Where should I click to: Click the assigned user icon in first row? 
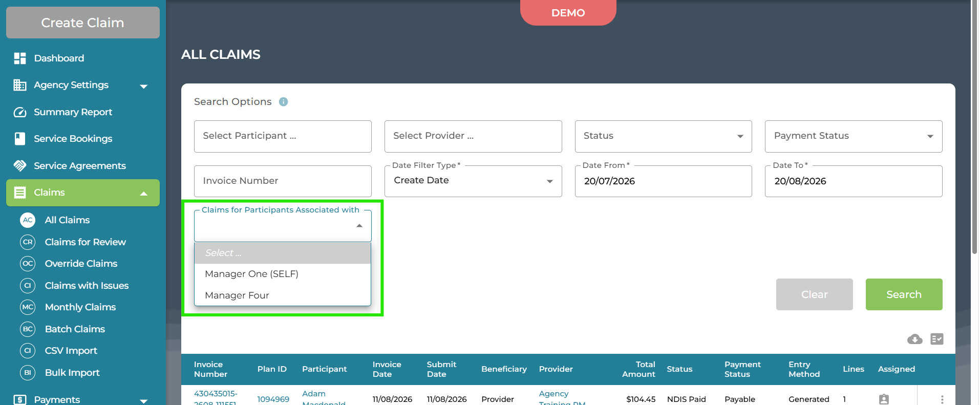[x=884, y=399]
